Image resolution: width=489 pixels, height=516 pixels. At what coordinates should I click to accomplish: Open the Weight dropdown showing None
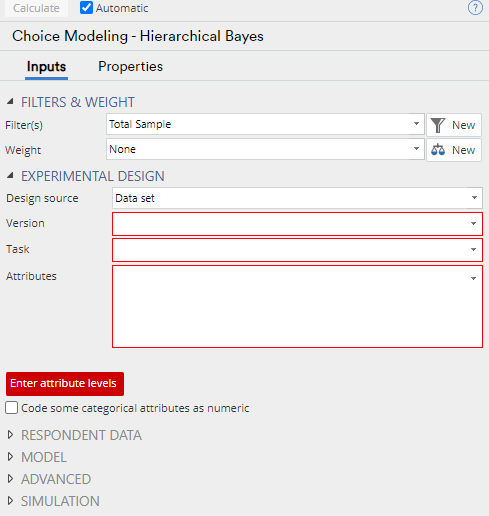pos(265,149)
